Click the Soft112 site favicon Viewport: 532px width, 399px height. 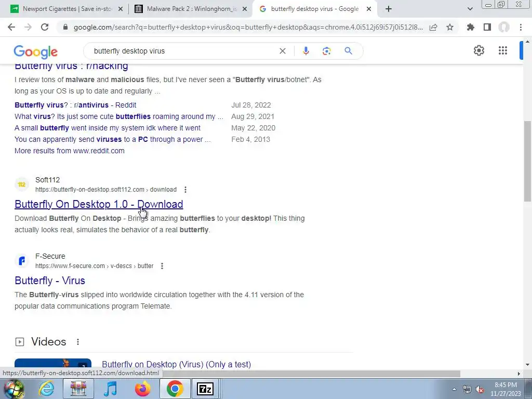coord(22,184)
